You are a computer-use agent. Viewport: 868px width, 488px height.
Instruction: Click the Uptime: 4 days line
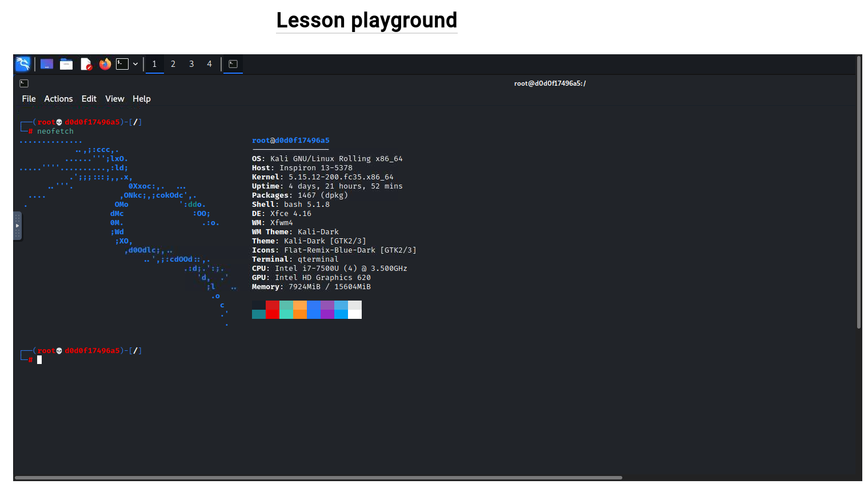[327, 186]
